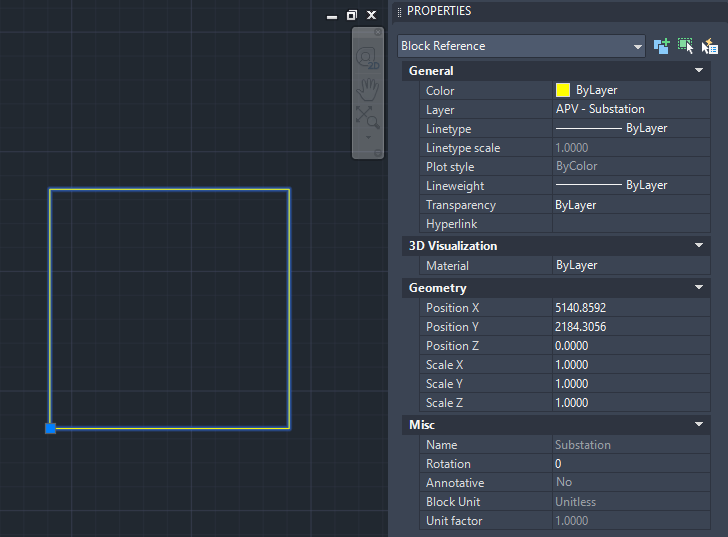Open the Quick Select icon
The image size is (728, 537).
709,46
